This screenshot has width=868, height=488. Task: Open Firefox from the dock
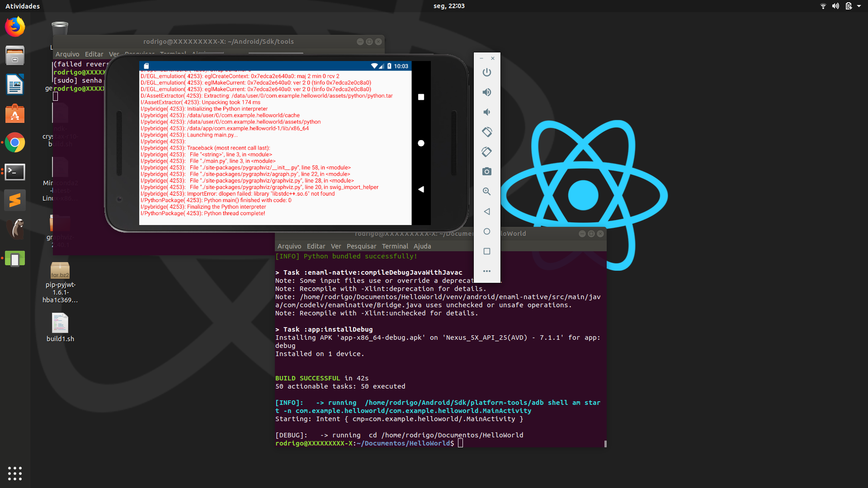coord(15,27)
